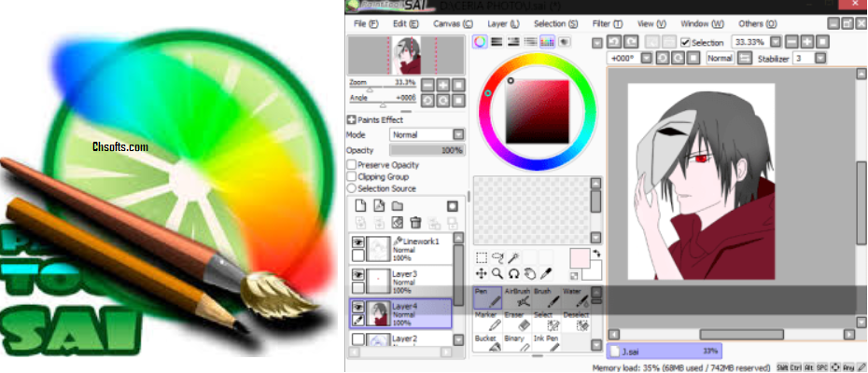Open the layer Mode Normal dropdown
Screen dimensions: 868x373
coord(427,134)
